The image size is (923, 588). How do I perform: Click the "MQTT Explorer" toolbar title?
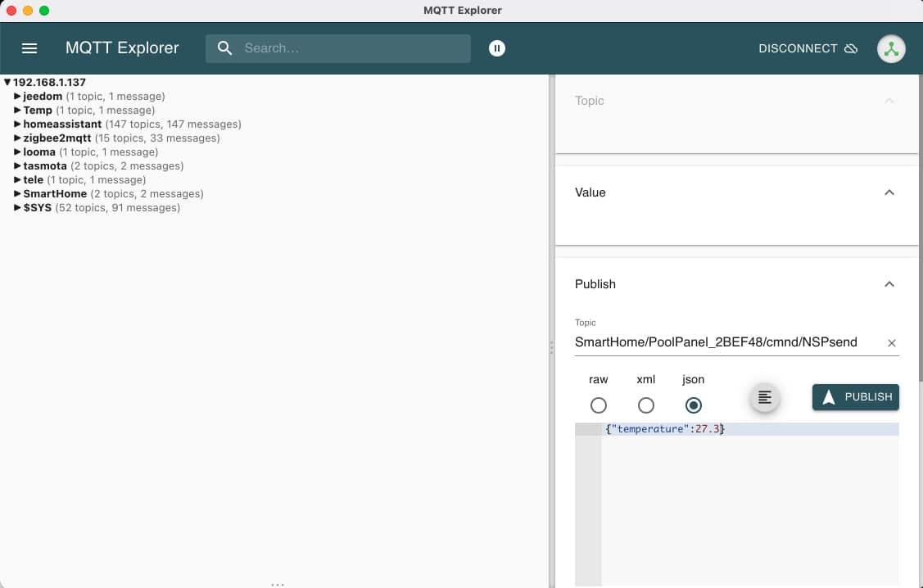pos(122,48)
